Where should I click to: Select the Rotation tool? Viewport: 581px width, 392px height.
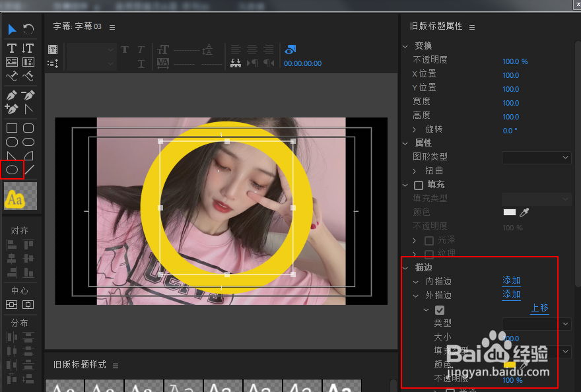coord(28,30)
